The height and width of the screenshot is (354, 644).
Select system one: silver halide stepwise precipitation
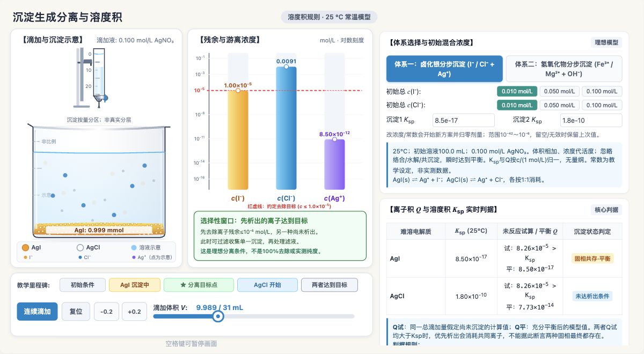pos(444,69)
